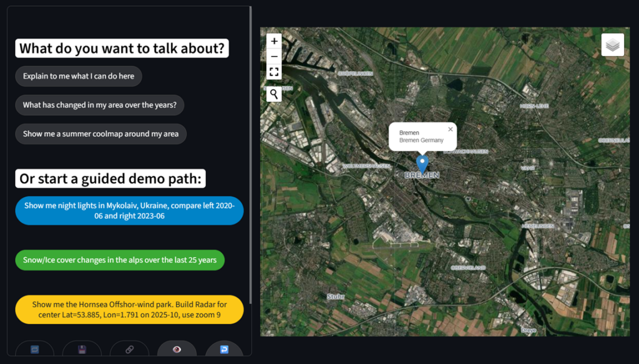Enter fullscreen map view

point(274,72)
